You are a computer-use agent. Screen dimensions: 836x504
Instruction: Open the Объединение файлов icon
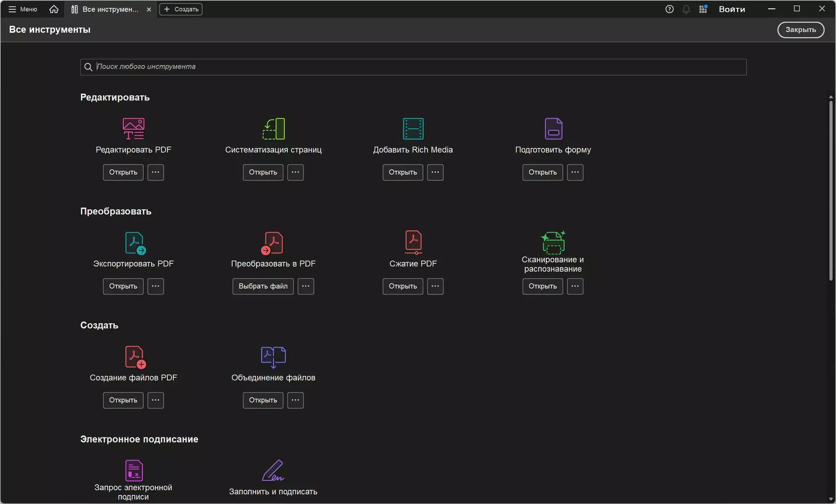273,357
